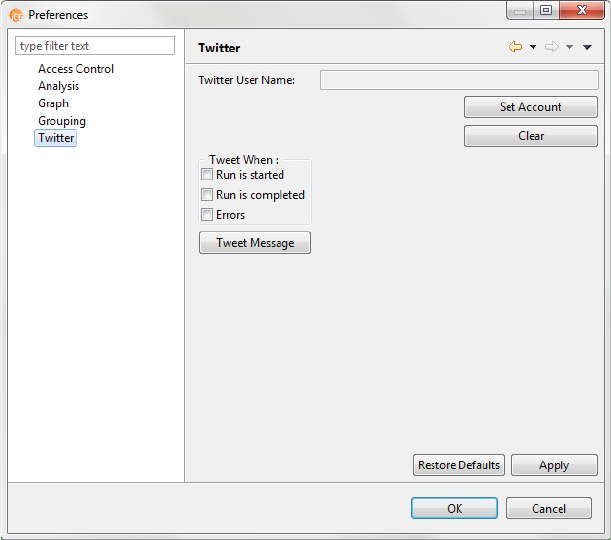Viewport: 611px width, 540px height.
Task: Click the Apply button
Action: pyautogui.click(x=554, y=465)
